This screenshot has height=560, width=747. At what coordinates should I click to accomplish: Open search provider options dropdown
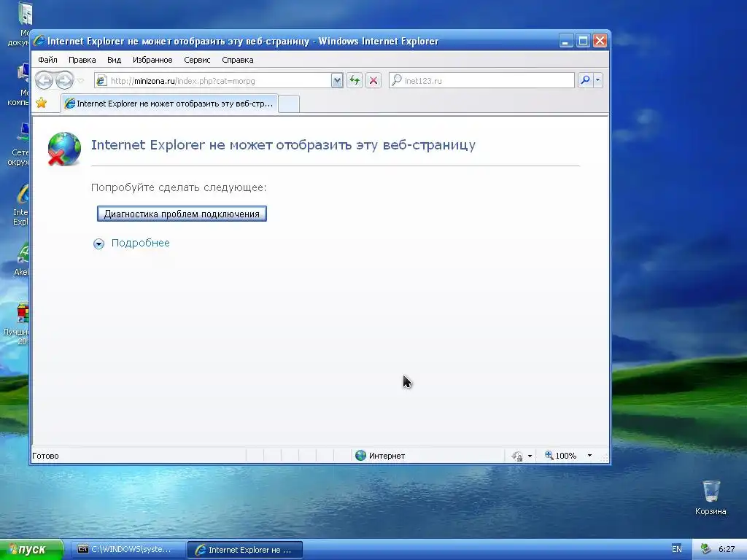[598, 80]
